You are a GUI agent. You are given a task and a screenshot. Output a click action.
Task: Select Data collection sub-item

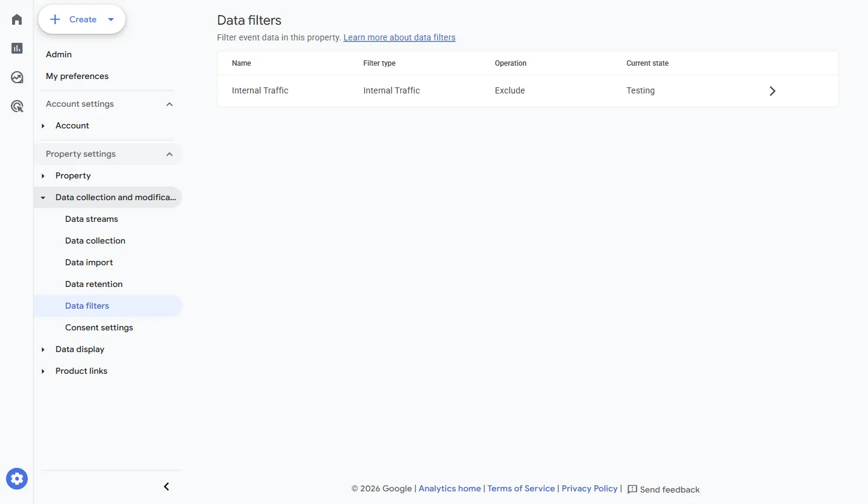click(95, 241)
